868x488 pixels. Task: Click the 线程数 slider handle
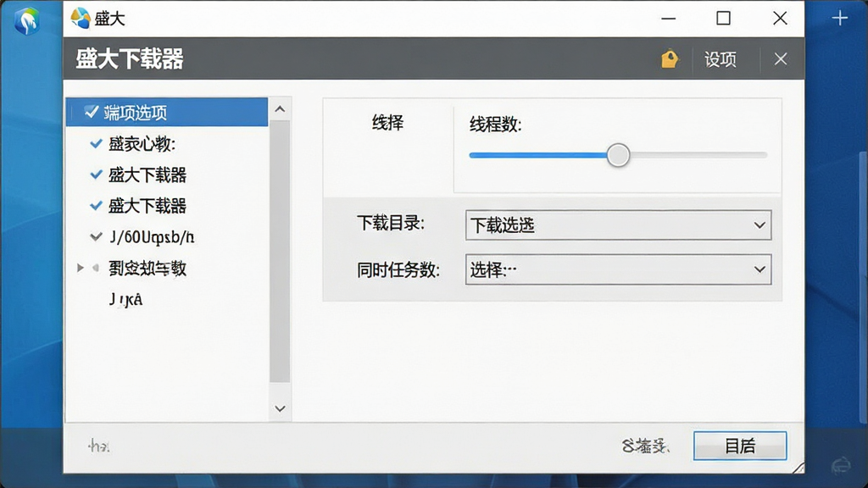click(x=618, y=155)
